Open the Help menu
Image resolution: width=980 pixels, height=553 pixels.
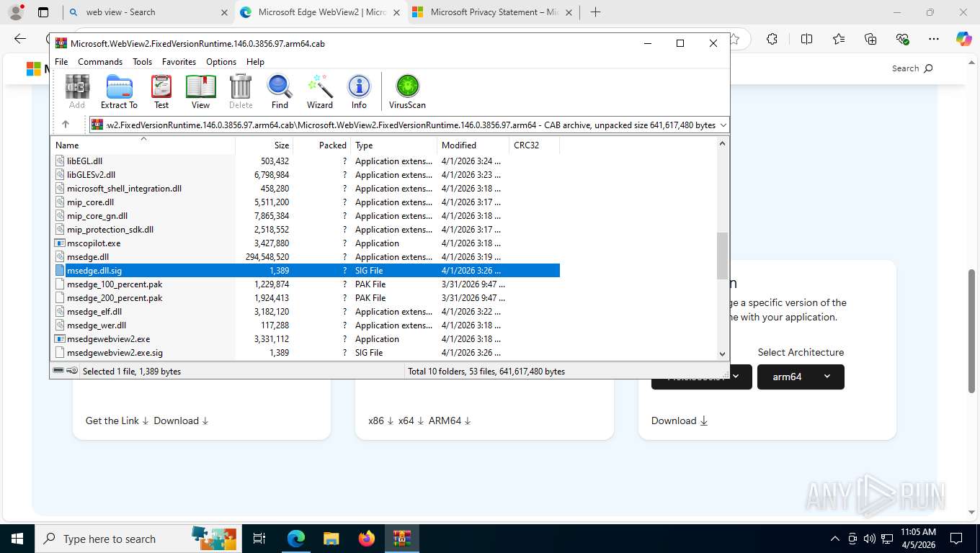point(255,62)
